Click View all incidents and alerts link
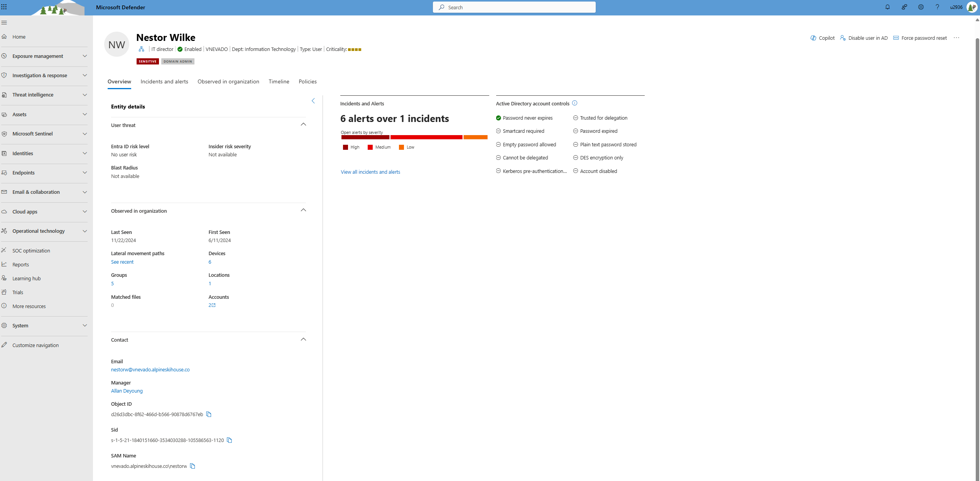The image size is (980, 481). pos(370,171)
